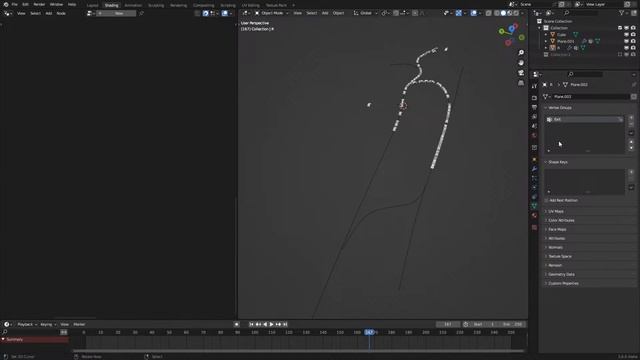Expand the Texture Space panel

[x=560, y=256]
